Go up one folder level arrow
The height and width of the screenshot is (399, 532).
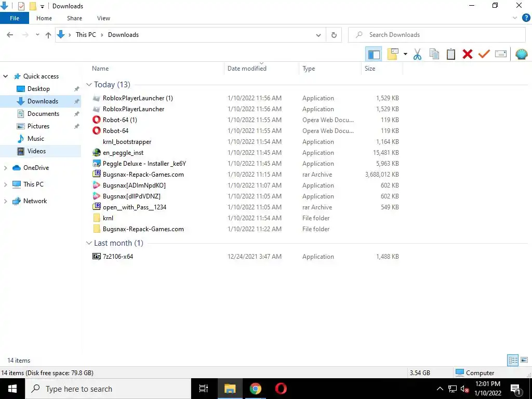point(48,35)
